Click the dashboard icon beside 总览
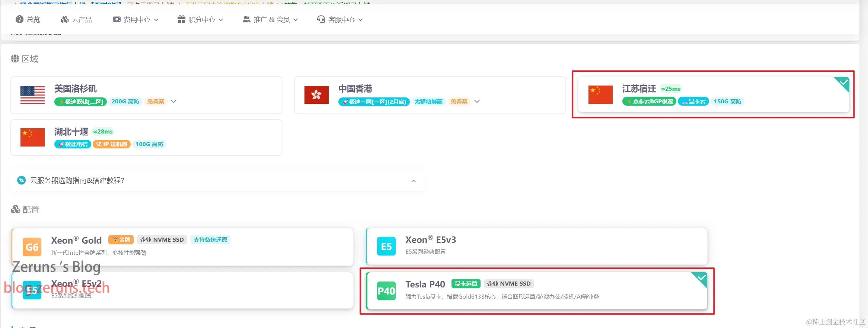868x328 pixels. click(19, 19)
